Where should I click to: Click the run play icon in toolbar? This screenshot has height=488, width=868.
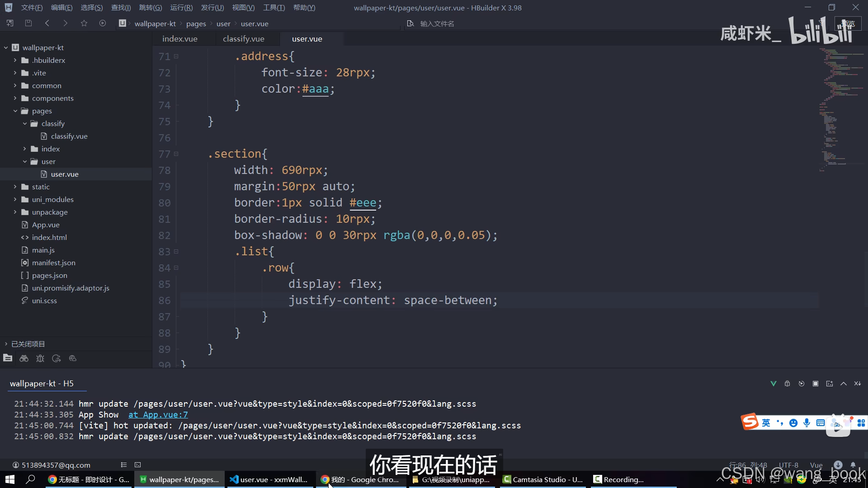[103, 23]
